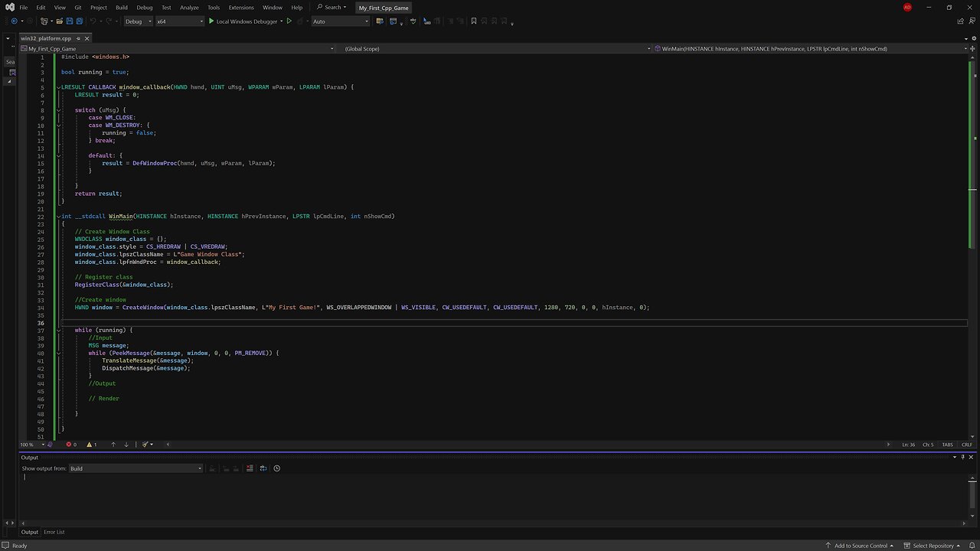Viewport: 980px width, 551px height.
Task: Open the Auto dropdown in the toolbar
Action: tap(341, 21)
